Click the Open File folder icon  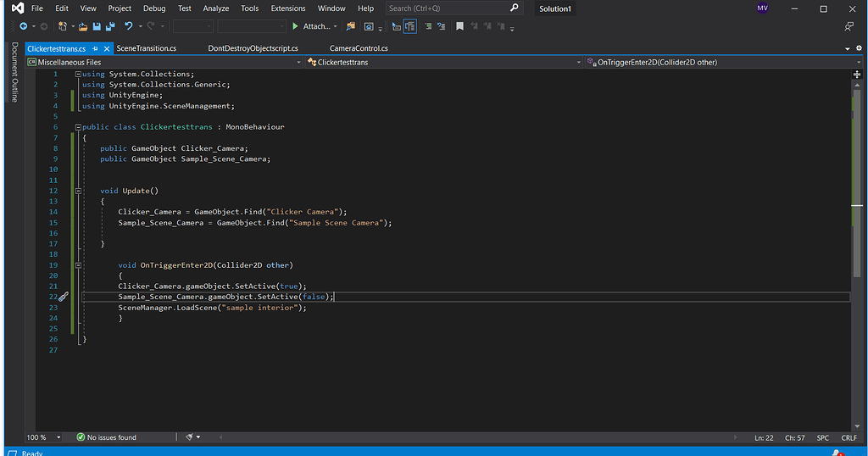[x=85, y=26]
